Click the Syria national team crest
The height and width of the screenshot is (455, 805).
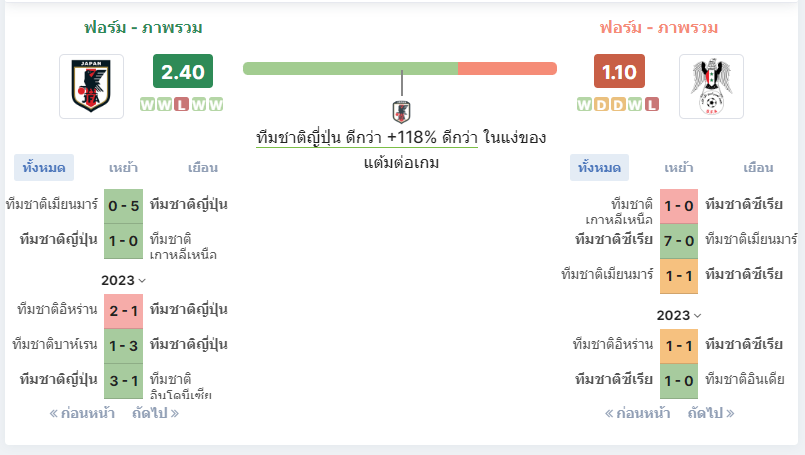pyautogui.click(x=712, y=86)
